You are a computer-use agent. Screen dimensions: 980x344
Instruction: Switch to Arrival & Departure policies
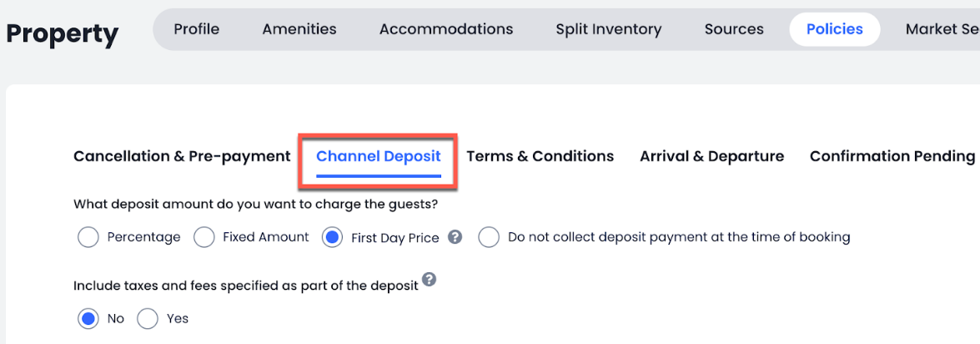tap(711, 156)
